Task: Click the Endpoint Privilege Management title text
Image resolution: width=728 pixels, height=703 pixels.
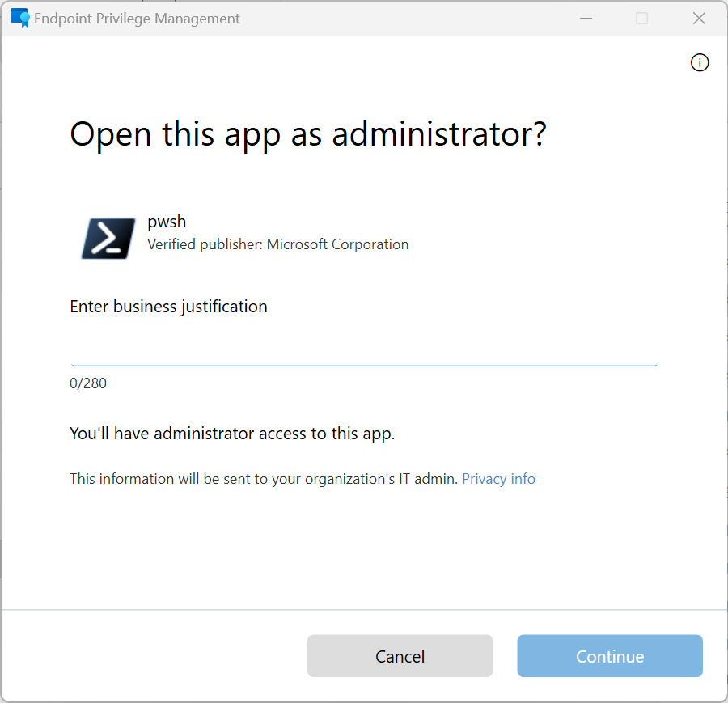Action: [x=136, y=18]
